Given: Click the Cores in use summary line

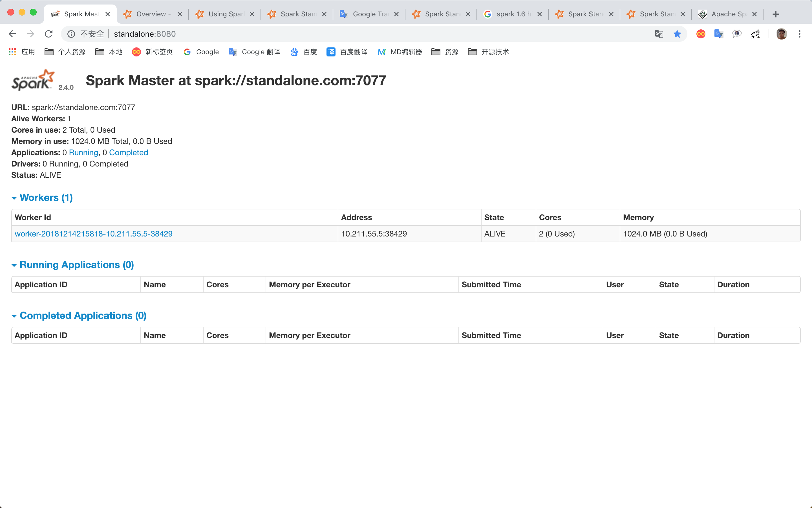Looking at the screenshot, I should [63, 130].
